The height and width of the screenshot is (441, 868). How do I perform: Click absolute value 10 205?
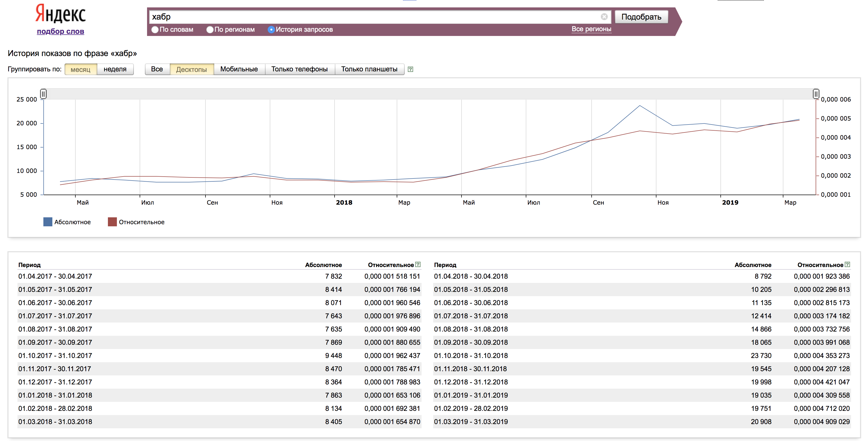[x=761, y=290]
